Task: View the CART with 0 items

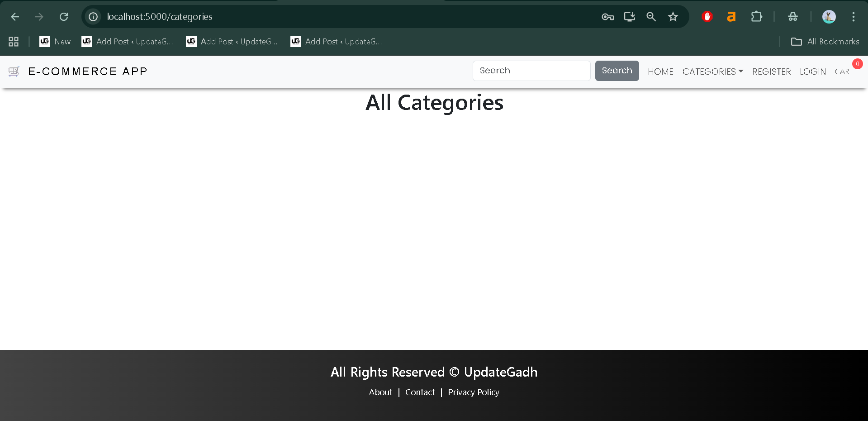Action: pyautogui.click(x=844, y=72)
